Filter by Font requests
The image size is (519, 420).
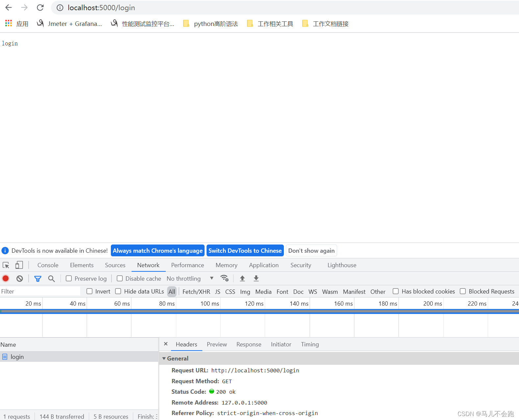point(283,292)
